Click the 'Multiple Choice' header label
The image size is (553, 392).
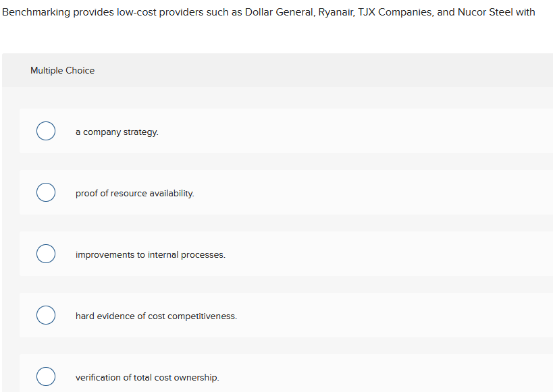62,70
